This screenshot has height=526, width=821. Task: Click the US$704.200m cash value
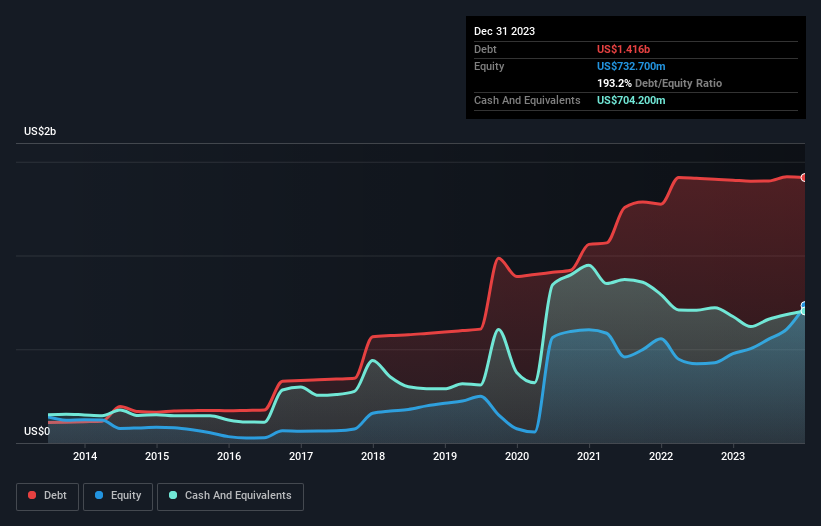[631, 100]
